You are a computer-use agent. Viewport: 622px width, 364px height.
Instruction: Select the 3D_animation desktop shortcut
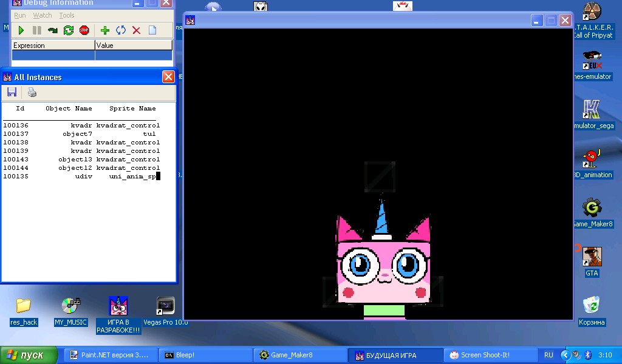(x=593, y=164)
